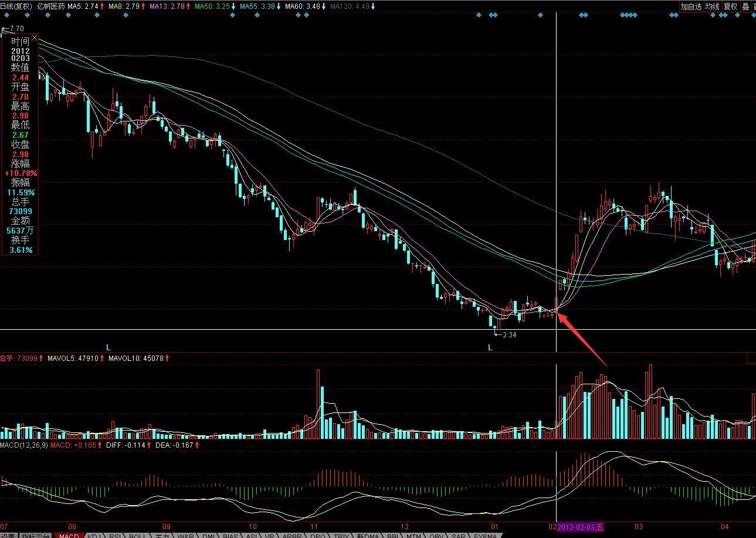The image size is (756, 538).
Task: Select the BBI indicator tab
Action: tap(393, 535)
